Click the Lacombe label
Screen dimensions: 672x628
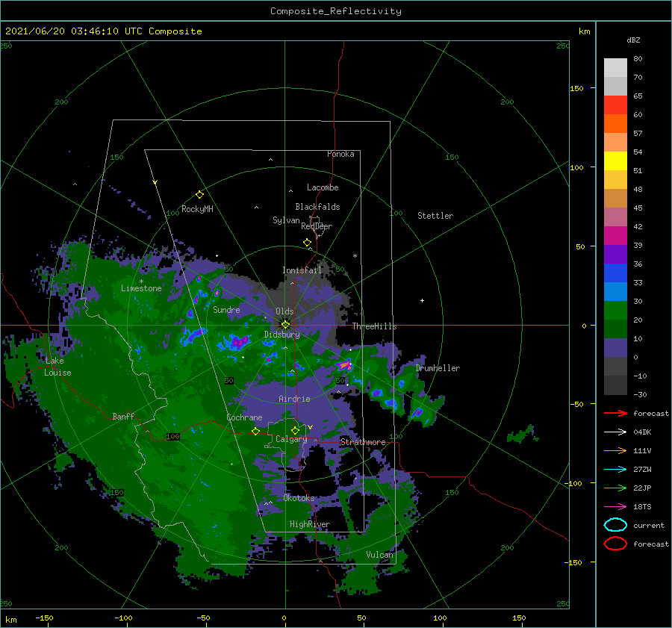(x=323, y=187)
